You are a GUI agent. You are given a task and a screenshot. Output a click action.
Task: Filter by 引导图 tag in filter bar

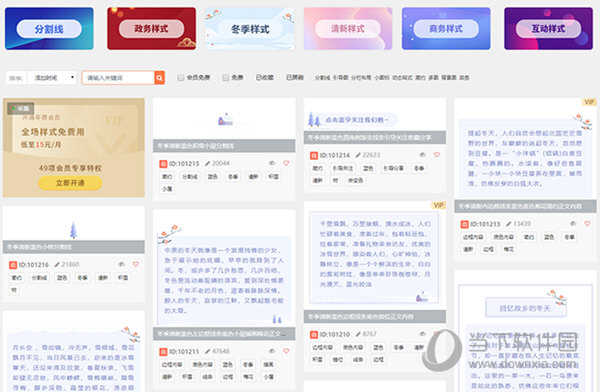pyautogui.click(x=340, y=78)
